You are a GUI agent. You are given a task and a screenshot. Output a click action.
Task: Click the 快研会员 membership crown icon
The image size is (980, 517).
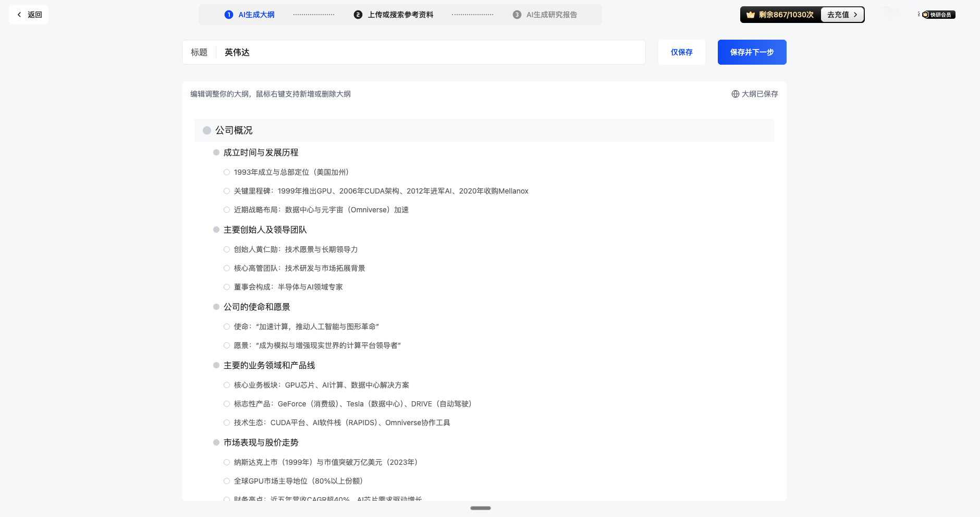(x=926, y=15)
